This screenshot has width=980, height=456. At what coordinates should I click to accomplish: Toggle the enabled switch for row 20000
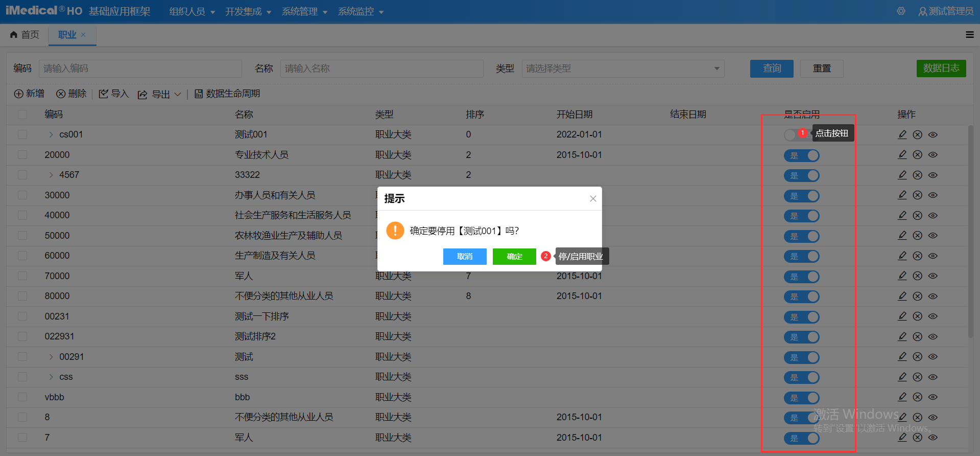click(801, 155)
